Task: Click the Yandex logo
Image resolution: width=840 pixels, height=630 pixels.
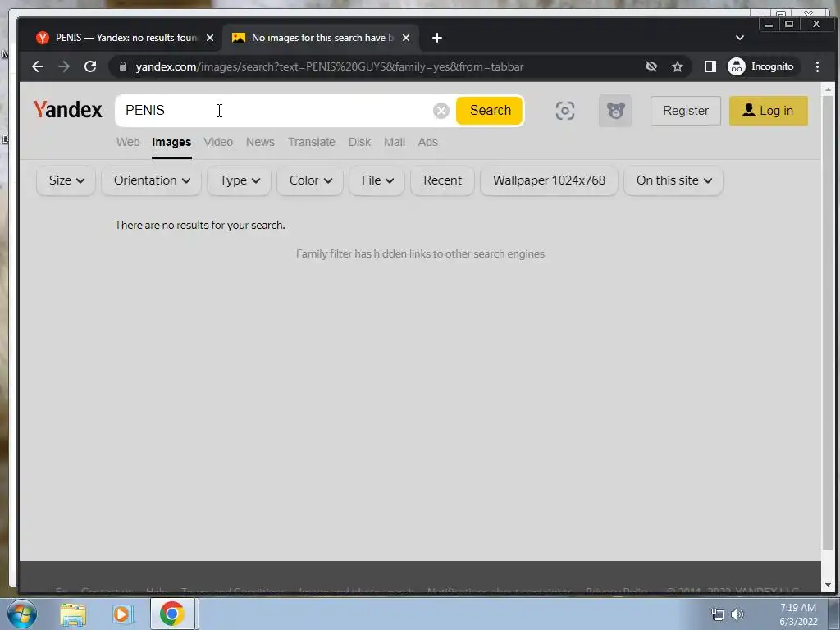Action: click(x=67, y=110)
